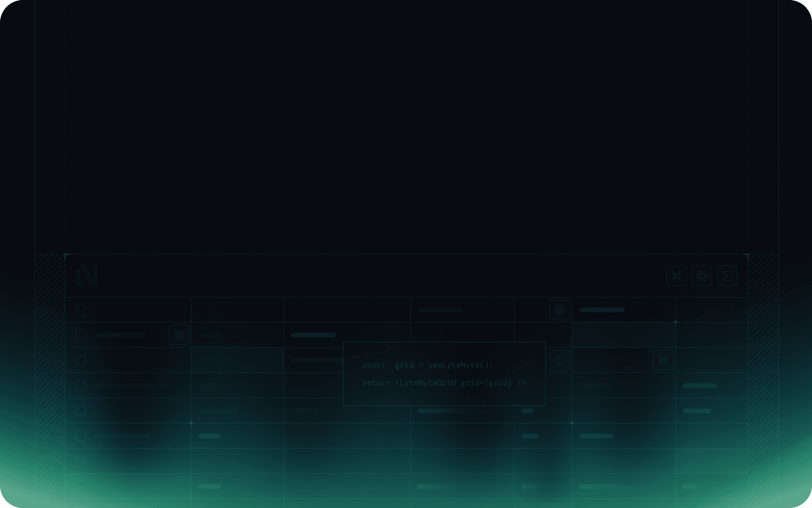Enable the fourth row's checkbox
This screenshot has height=508, width=812.
point(81,385)
